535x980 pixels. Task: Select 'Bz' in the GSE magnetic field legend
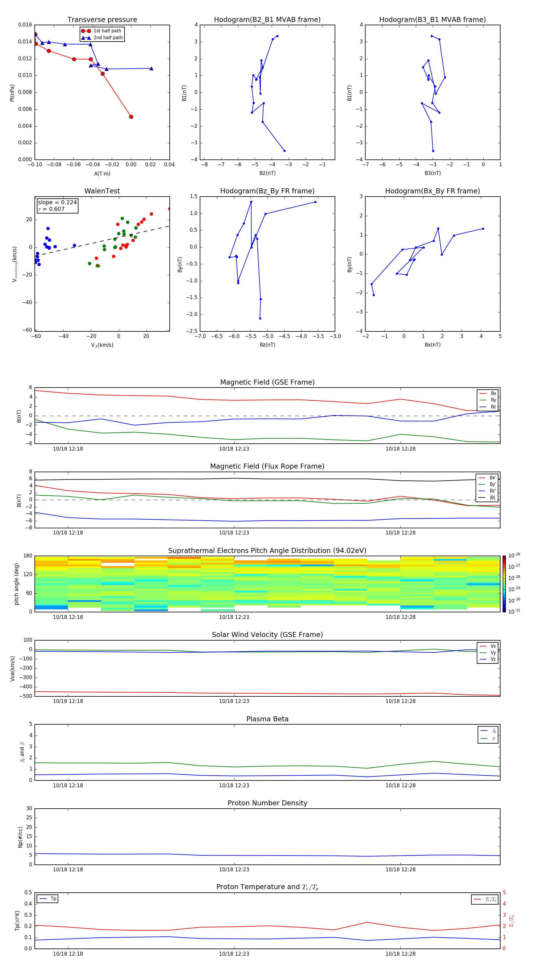coord(488,407)
